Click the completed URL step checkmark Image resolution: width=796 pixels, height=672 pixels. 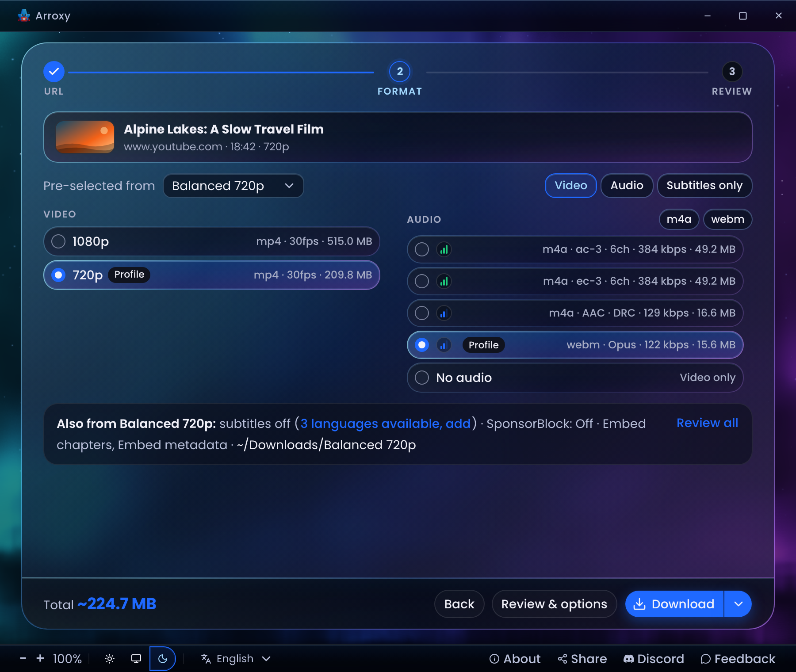[x=54, y=72]
